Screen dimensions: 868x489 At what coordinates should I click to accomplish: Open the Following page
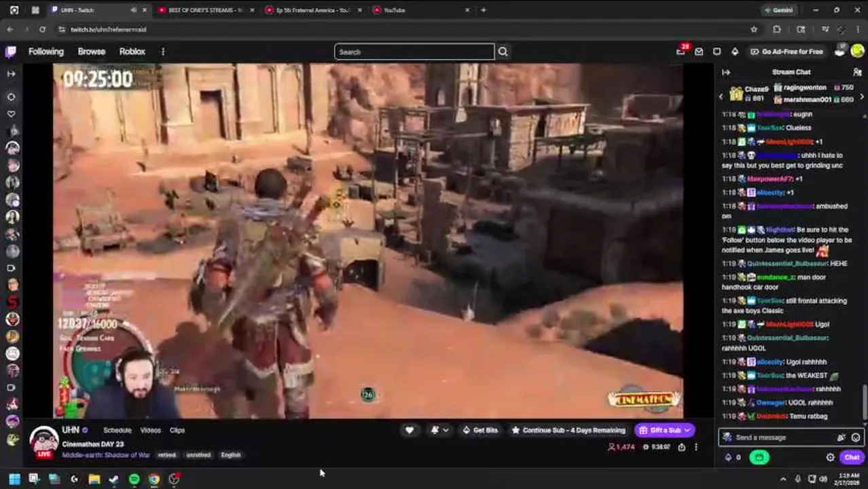[46, 52]
